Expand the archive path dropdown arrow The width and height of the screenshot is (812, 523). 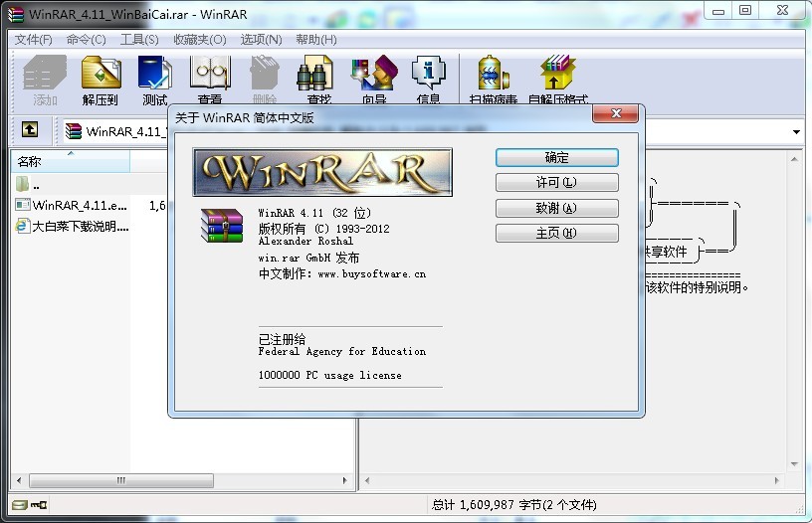click(797, 131)
